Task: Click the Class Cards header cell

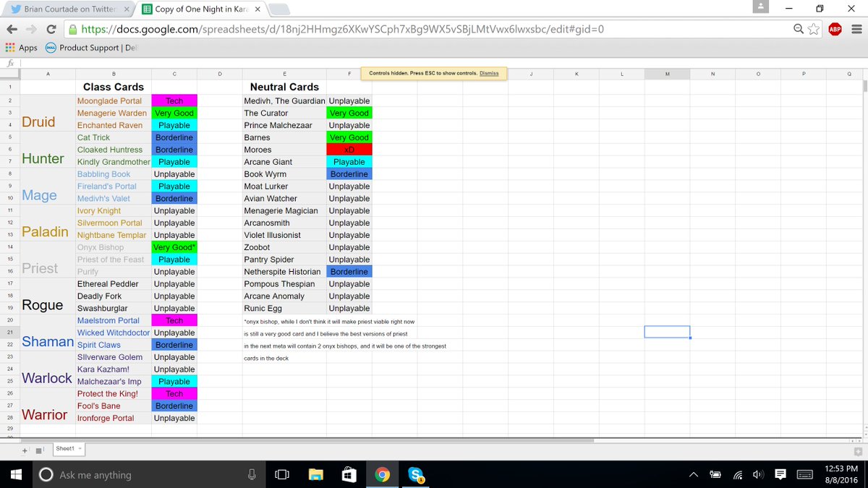Action: (x=114, y=87)
